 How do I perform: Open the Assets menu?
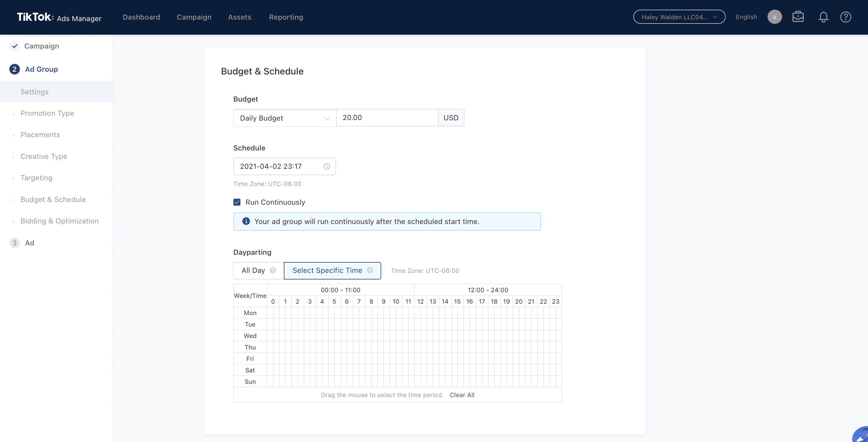(239, 17)
